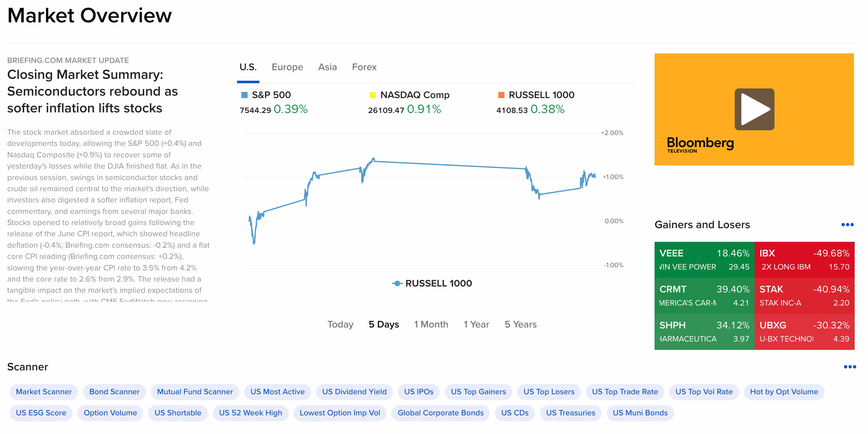Open the Global Corporate Bonds scanner
The width and height of the screenshot is (868, 434).
pyautogui.click(x=441, y=413)
